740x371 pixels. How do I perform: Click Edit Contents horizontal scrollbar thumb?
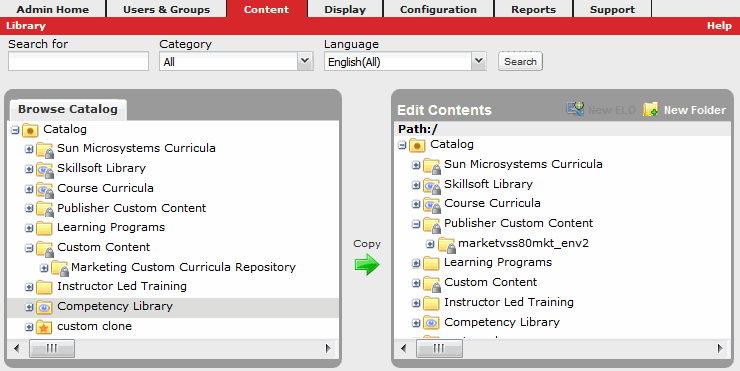click(439, 348)
